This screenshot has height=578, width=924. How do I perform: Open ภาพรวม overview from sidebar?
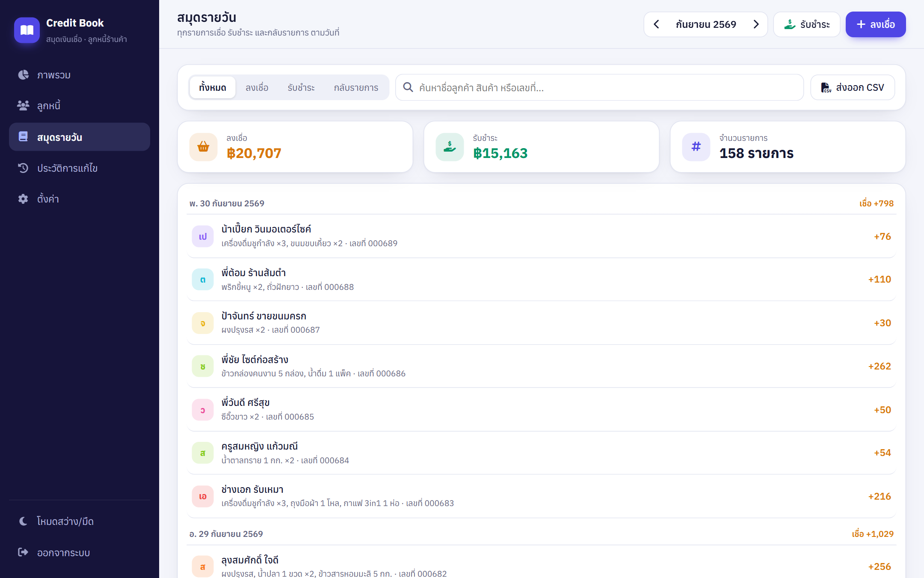point(80,75)
